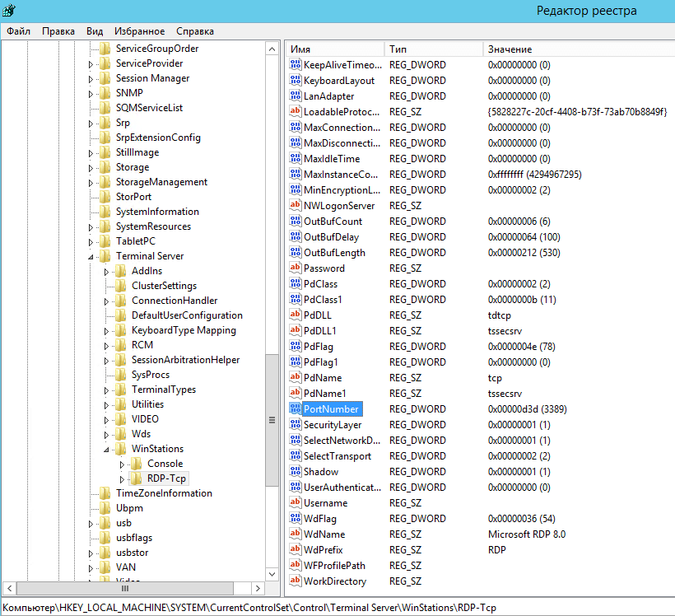The image size is (675, 616).
Task: Click the DWORD icon beside UserAuthentication entry
Action: tap(295, 488)
